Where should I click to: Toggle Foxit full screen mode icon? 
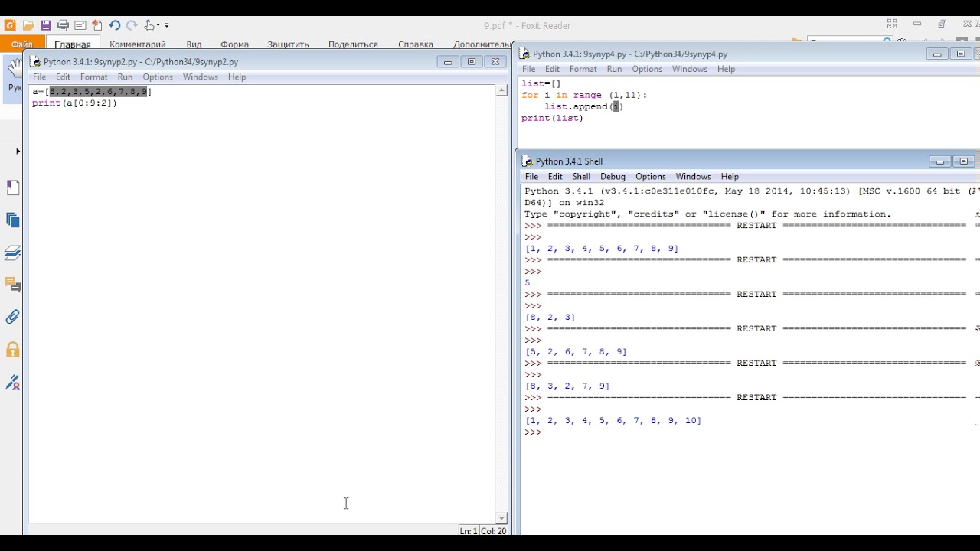[892, 24]
